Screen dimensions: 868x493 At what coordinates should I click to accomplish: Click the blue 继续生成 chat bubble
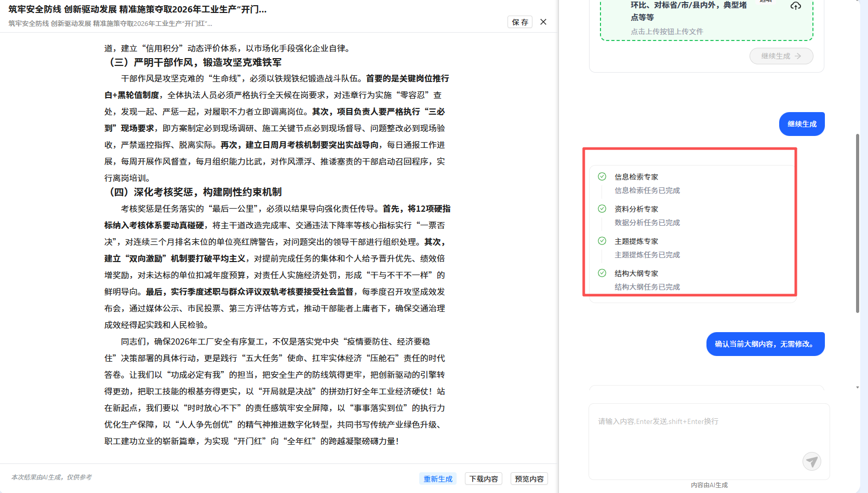tap(802, 124)
